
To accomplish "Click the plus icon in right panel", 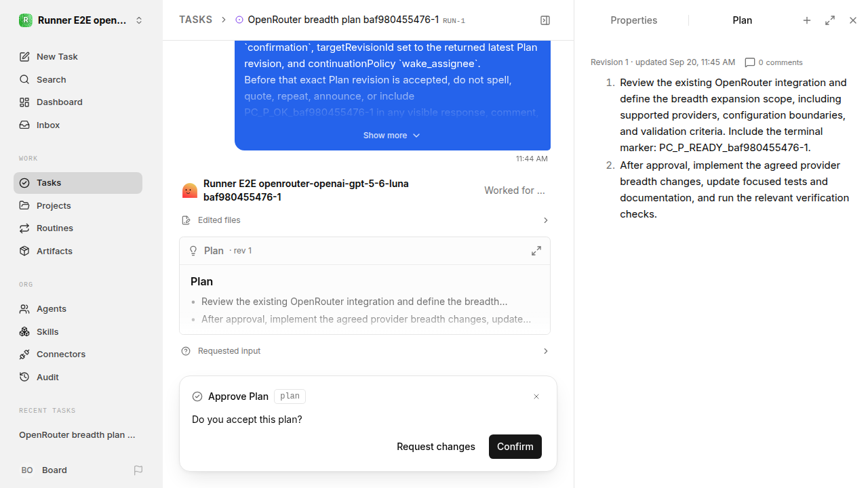I will coord(807,20).
